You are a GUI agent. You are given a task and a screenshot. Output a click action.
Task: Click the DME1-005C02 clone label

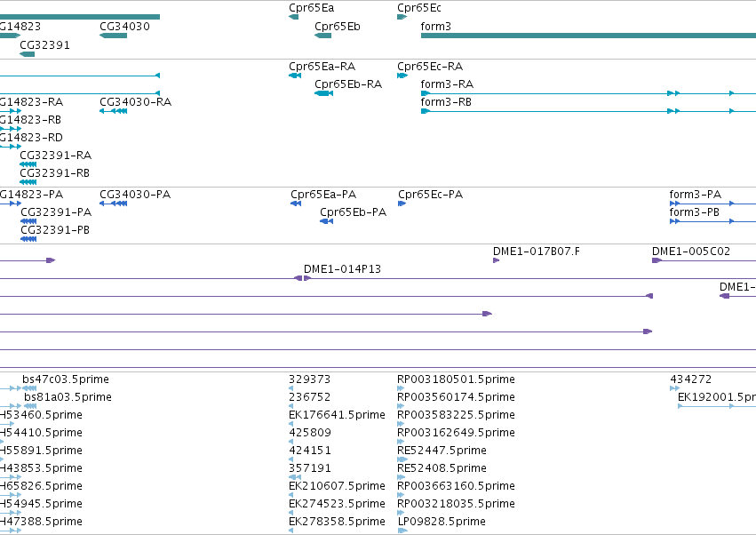point(691,252)
